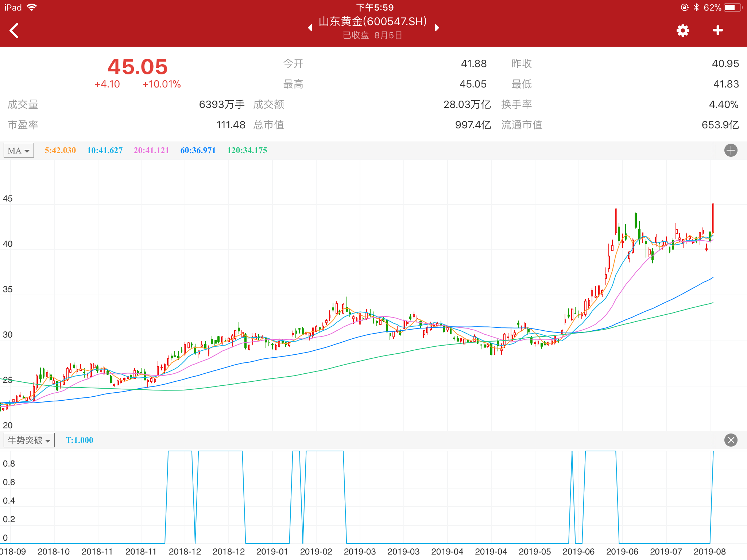Select the MA60 value 60:36.971

click(x=198, y=150)
